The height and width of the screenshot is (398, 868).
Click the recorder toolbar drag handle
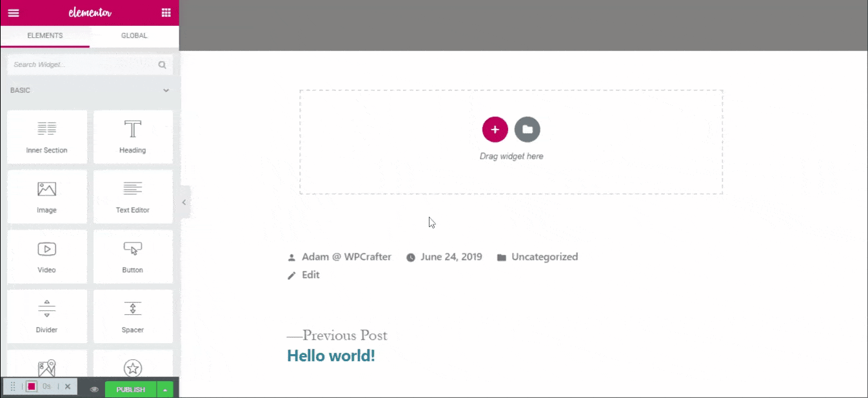pos(13,386)
